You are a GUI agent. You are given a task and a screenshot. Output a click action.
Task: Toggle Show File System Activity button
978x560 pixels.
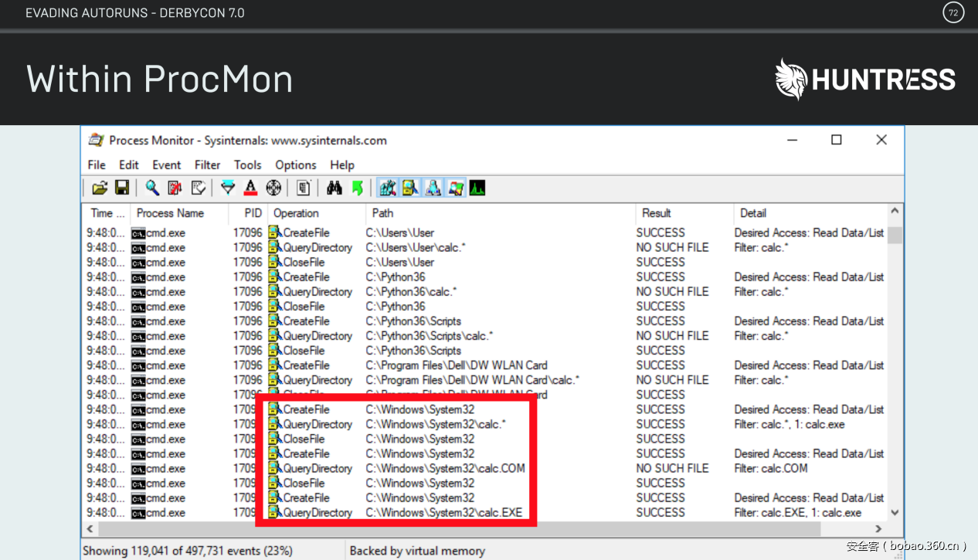pos(410,188)
